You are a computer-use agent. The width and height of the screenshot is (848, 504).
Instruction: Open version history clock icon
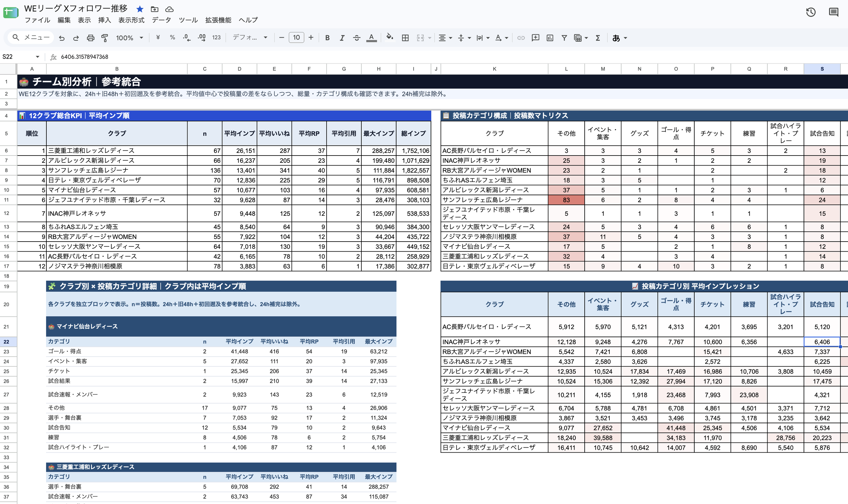click(811, 12)
